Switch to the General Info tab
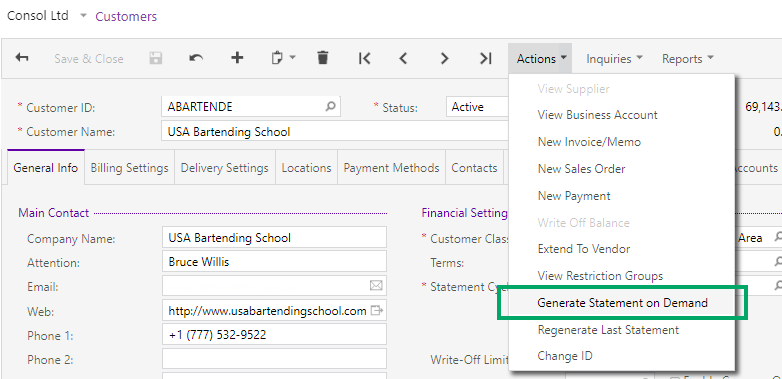The height and width of the screenshot is (379, 782). click(x=46, y=168)
